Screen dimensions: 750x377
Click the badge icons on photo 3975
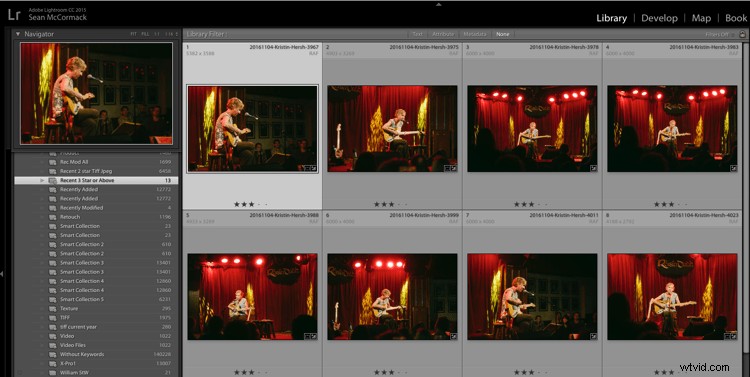(x=450, y=168)
